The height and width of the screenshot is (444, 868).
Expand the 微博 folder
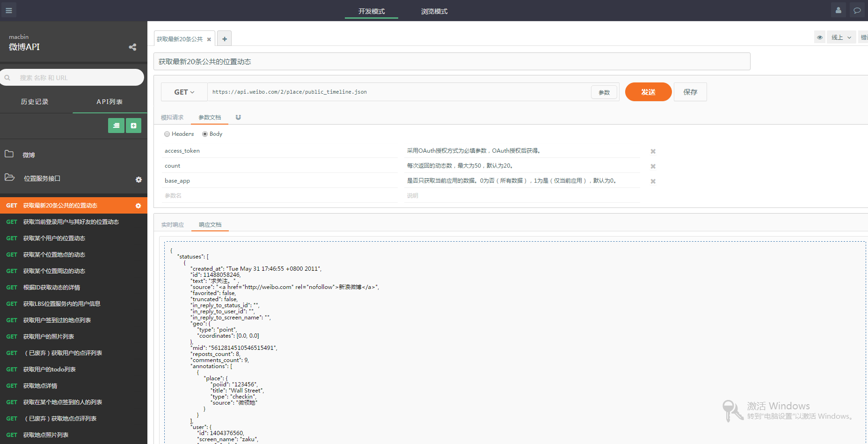(x=29, y=155)
